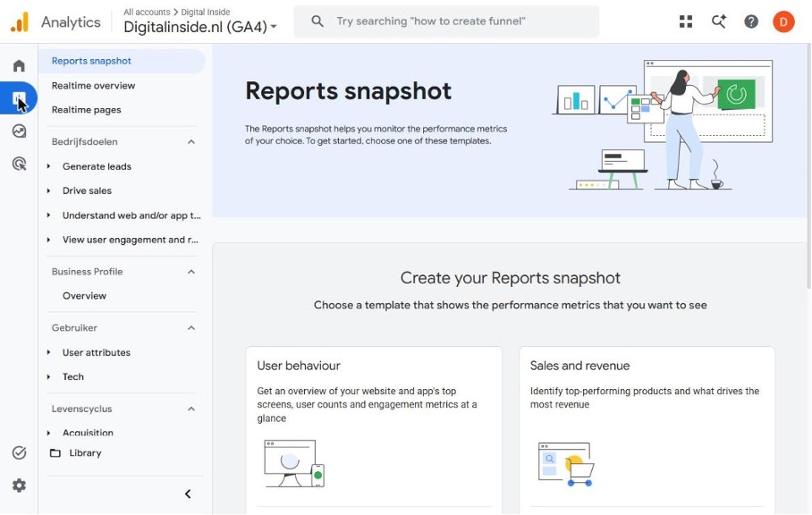
Task: Select Realtime pages in the menu
Action: (87, 110)
